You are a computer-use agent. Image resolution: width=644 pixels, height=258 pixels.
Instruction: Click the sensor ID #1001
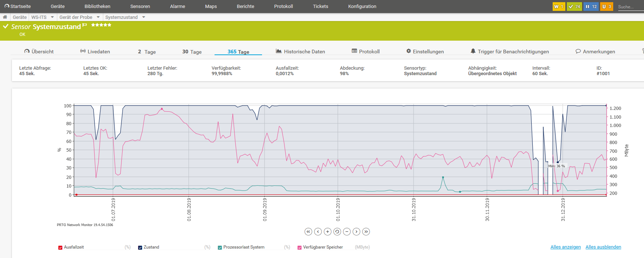[603, 74]
